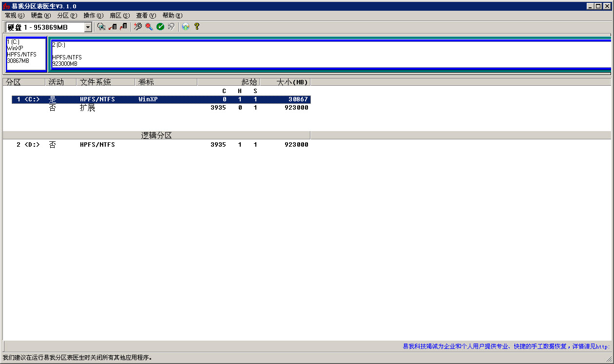The image size is (614, 364).
Task: Open the 硬盘 1 disk selection dropdown
Action: [x=88, y=27]
